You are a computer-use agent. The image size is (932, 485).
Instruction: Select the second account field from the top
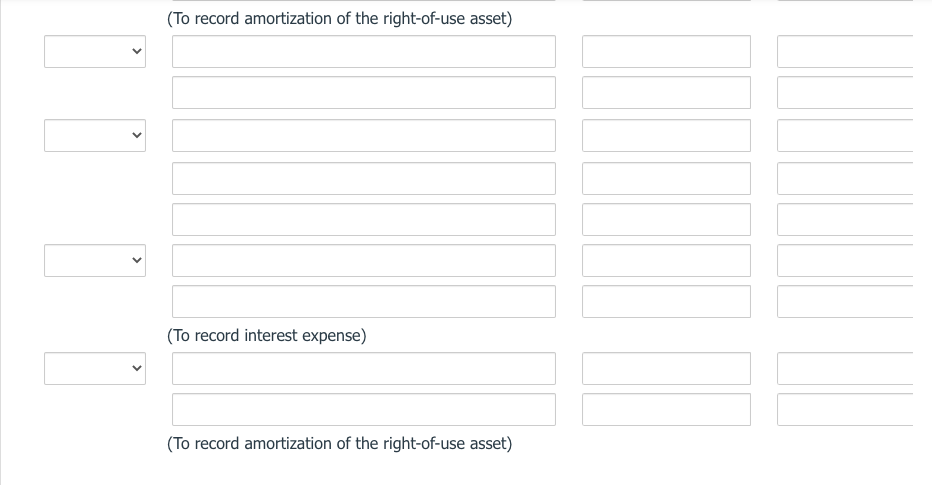tap(363, 93)
